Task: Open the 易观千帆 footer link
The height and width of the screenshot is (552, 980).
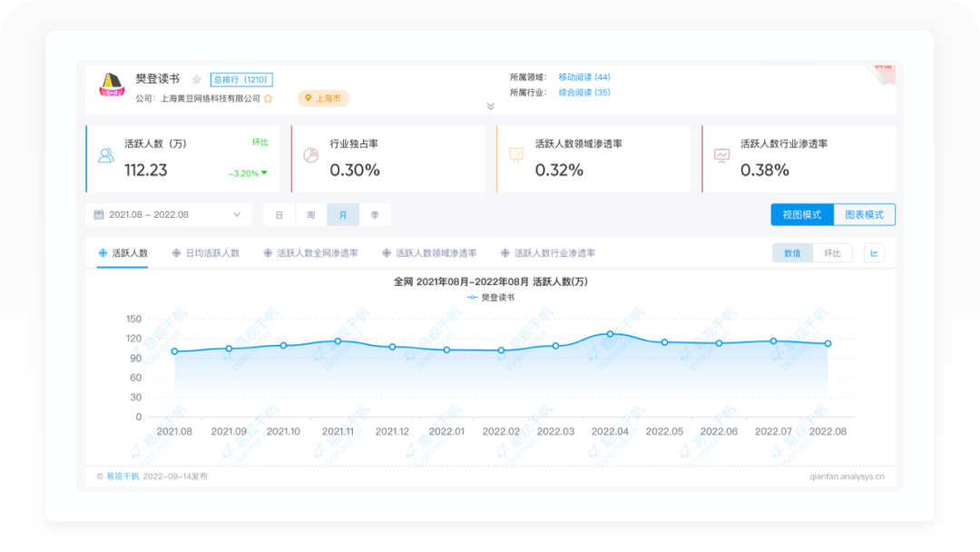Action: tap(122, 477)
